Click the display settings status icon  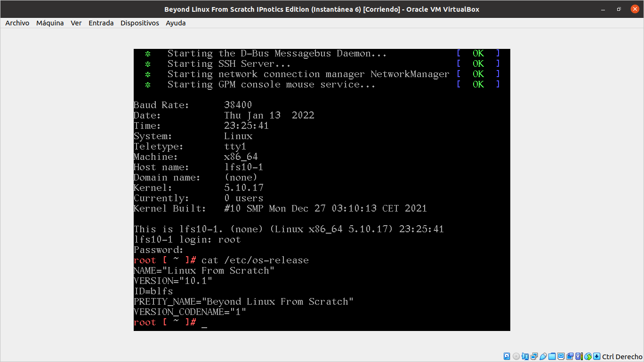561,356
